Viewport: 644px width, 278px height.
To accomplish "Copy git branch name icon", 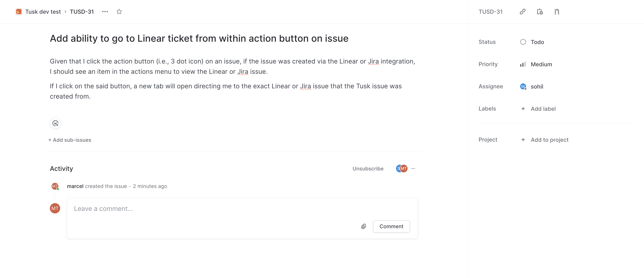I will pos(557,12).
